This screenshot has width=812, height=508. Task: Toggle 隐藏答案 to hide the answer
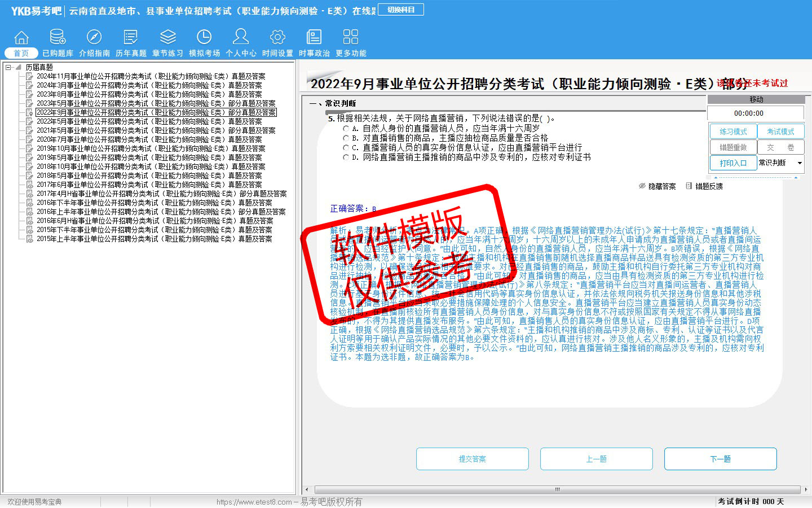(x=657, y=186)
